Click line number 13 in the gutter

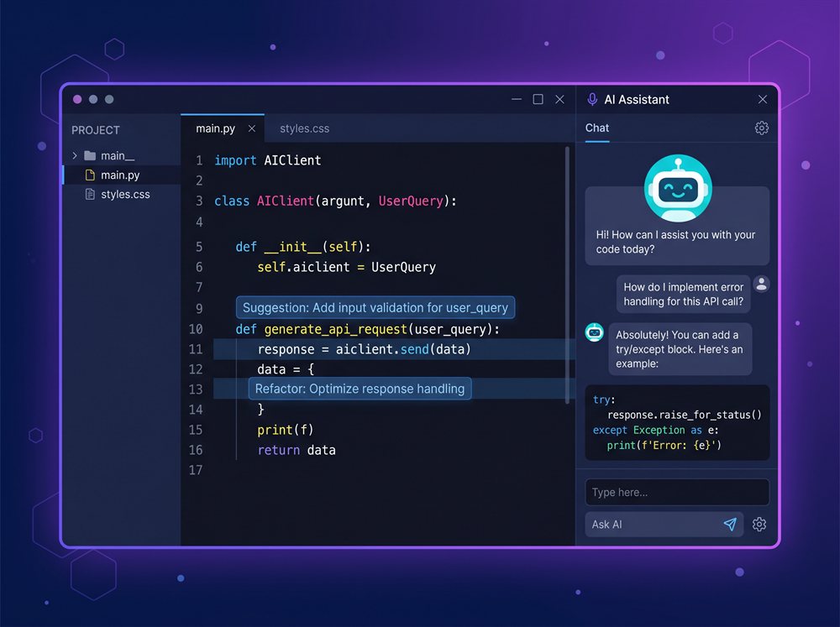click(x=196, y=389)
